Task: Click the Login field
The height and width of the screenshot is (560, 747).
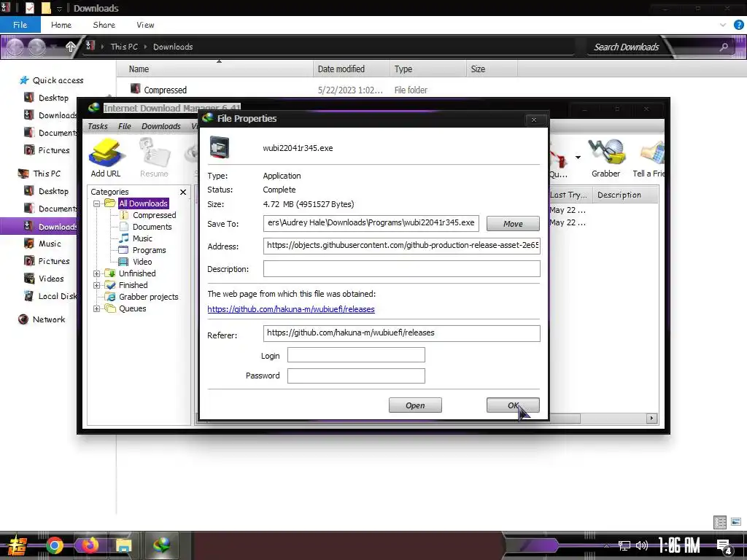Action: pos(356,355)
